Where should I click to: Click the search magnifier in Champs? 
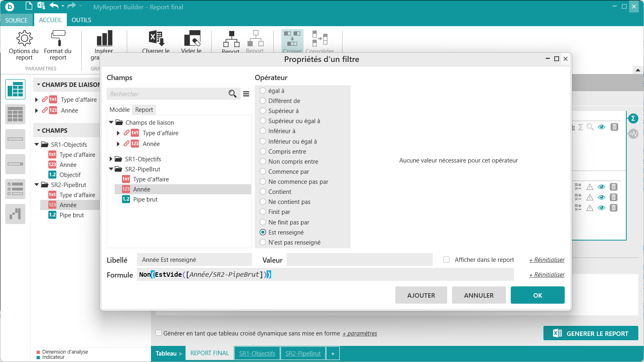232,94
